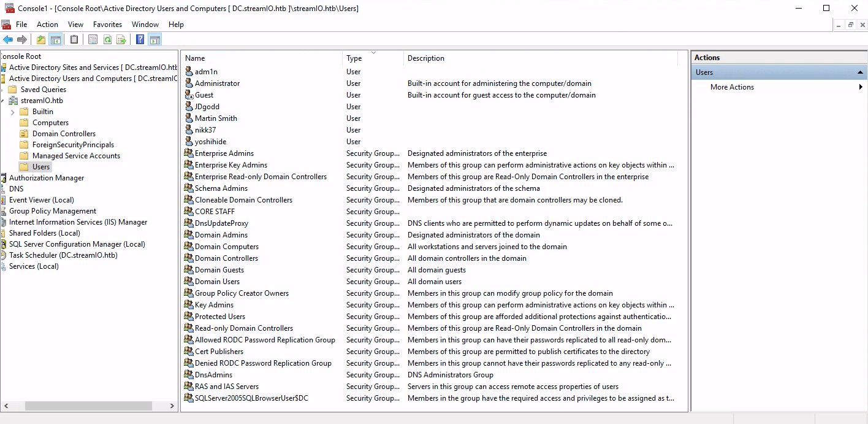Click the Back arrow toolbar icon
868x424 pixels.
point(8,40)
